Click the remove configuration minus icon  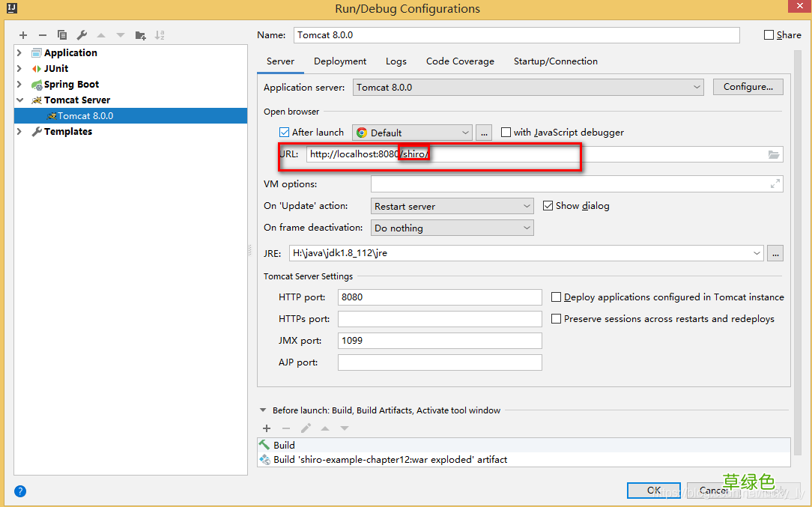click(43, 35)
